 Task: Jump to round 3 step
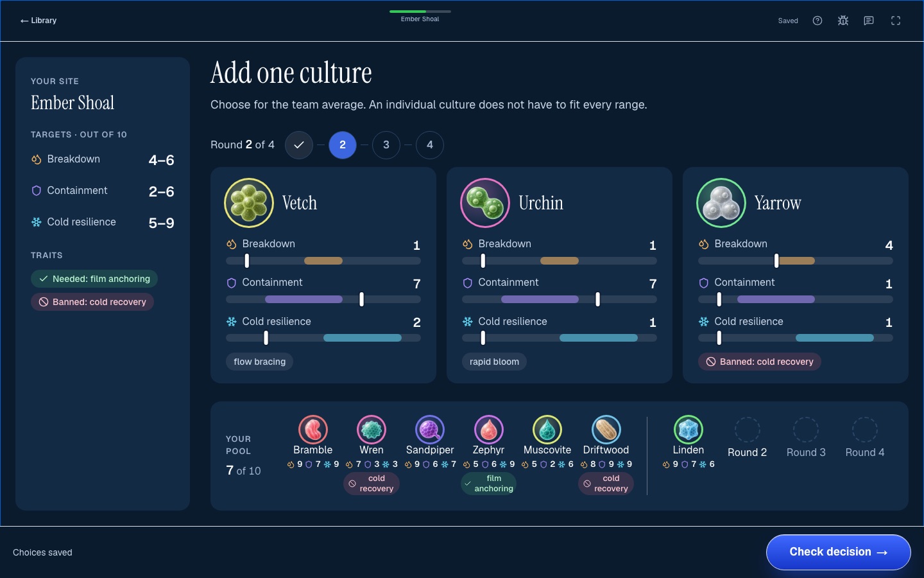pyautogui.click(x=386, y=145)
